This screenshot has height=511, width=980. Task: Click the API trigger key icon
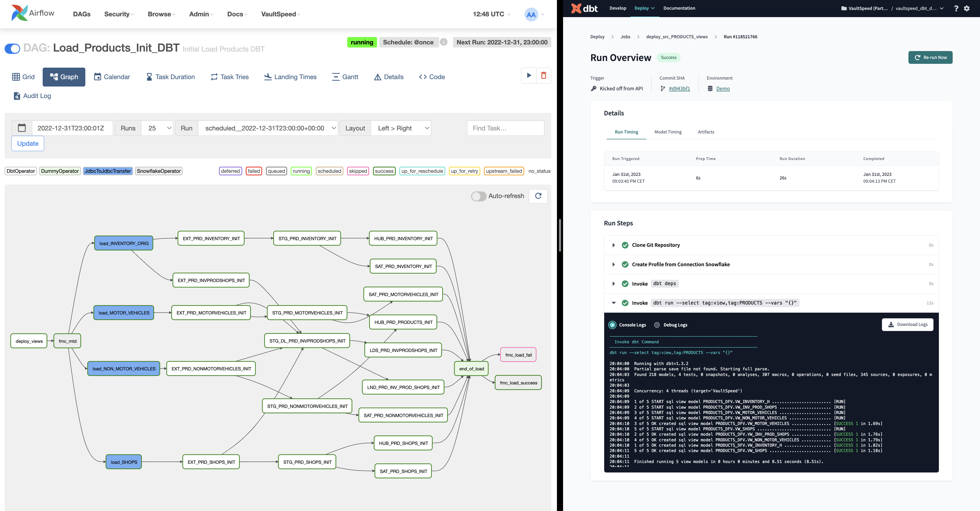(593, 89)
